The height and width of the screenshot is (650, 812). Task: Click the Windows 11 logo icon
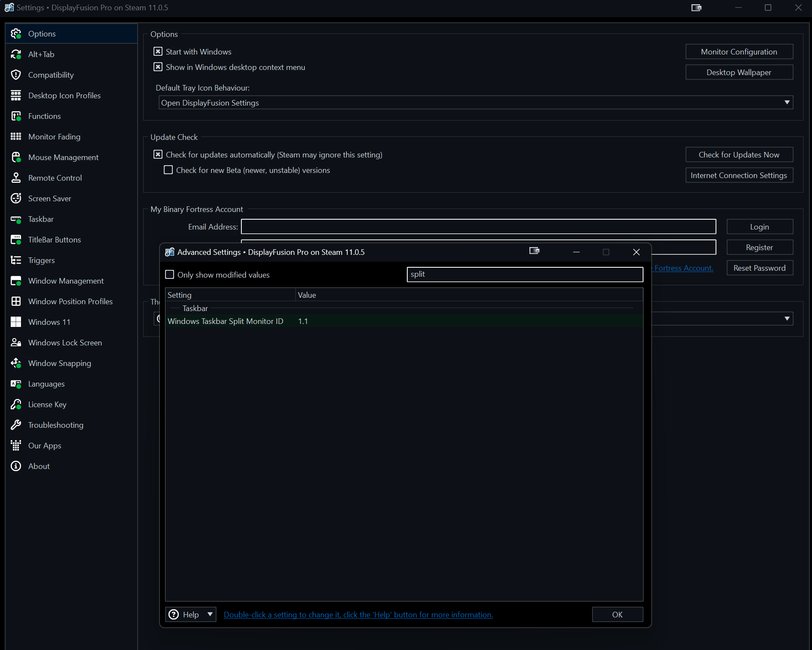click(x=16, y=322)
